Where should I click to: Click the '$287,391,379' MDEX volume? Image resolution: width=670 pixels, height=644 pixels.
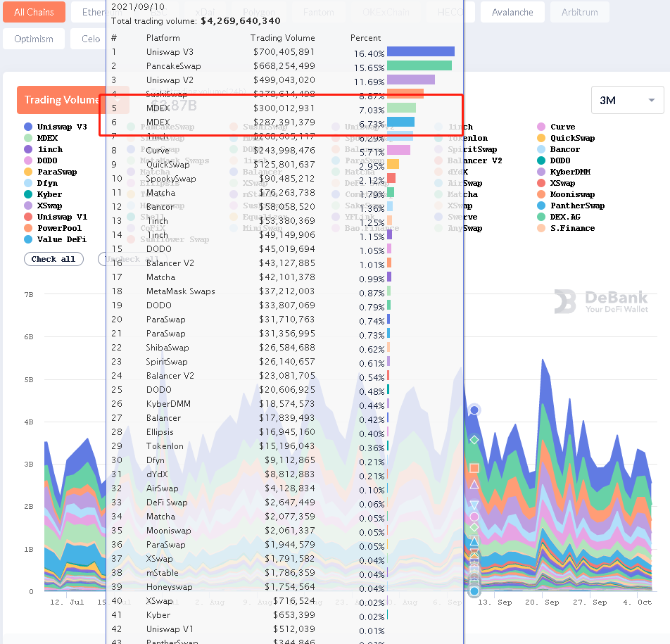tap(284, 122)
